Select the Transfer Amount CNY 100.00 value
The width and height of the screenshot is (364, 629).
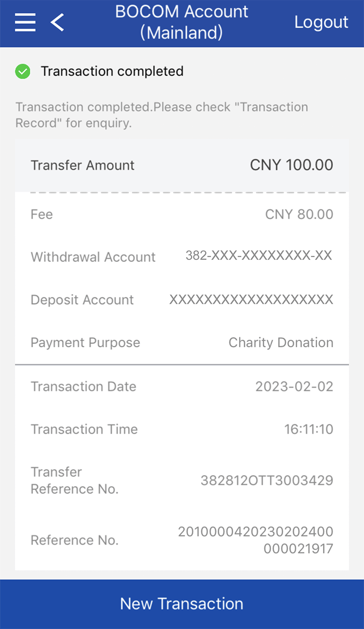tap(291, 165)
